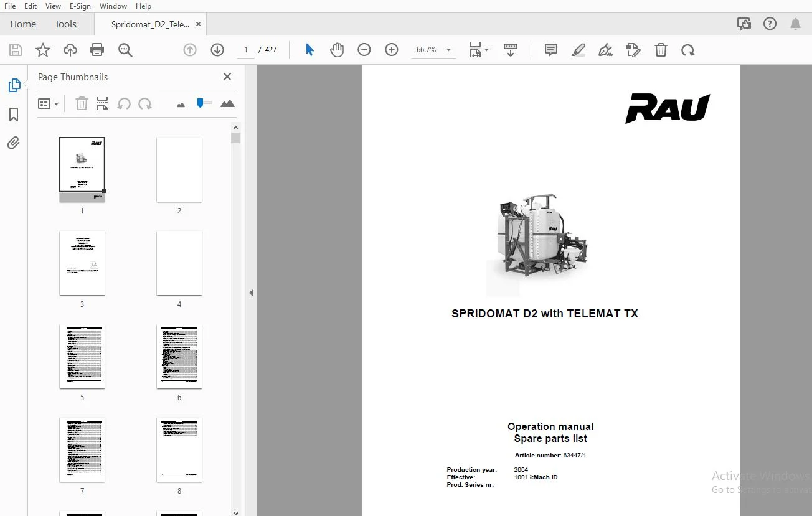Select the Spridomat_D2 document tab
Viewport: 812px width, 516px height.
tap(150, 24)
